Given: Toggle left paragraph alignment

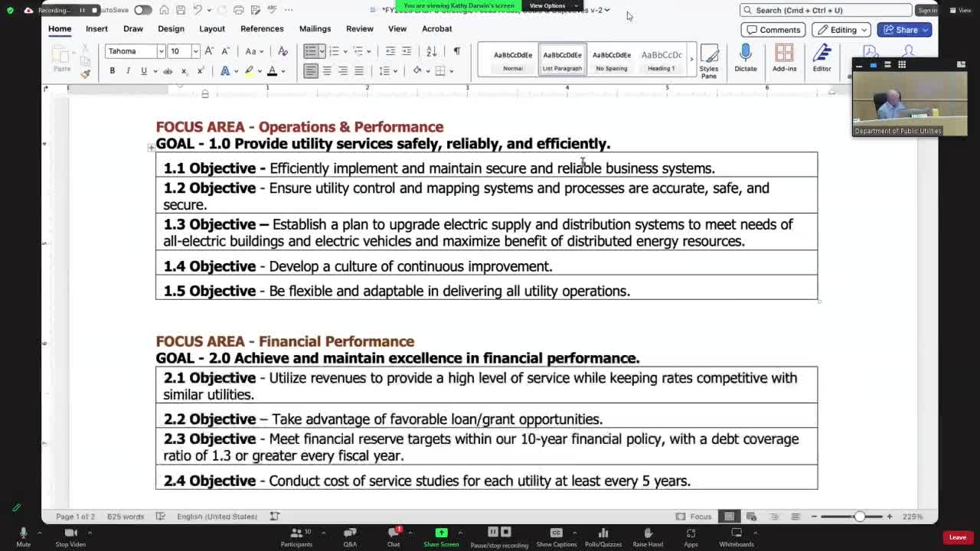Looking at the screenshot, I should 311,70.
